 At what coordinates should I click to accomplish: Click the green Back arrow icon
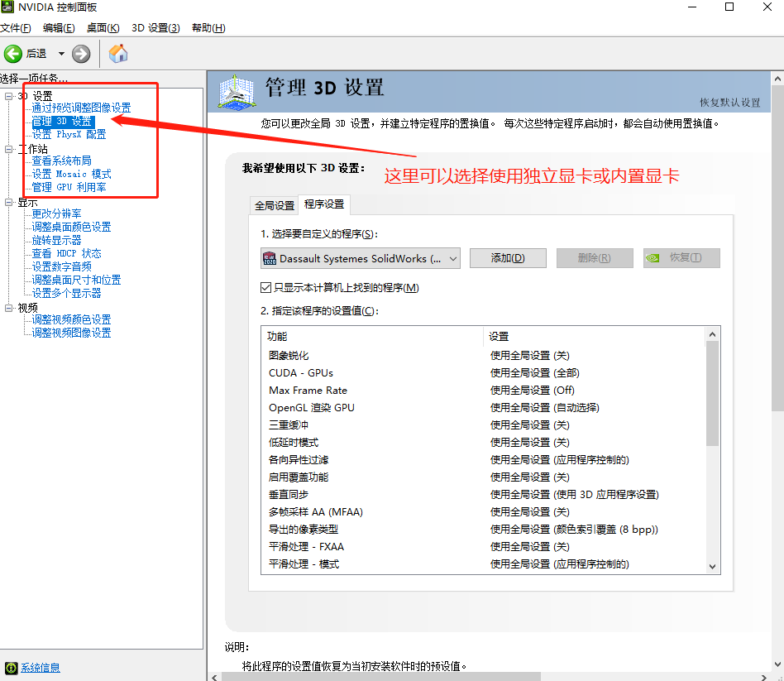point(13,54)
